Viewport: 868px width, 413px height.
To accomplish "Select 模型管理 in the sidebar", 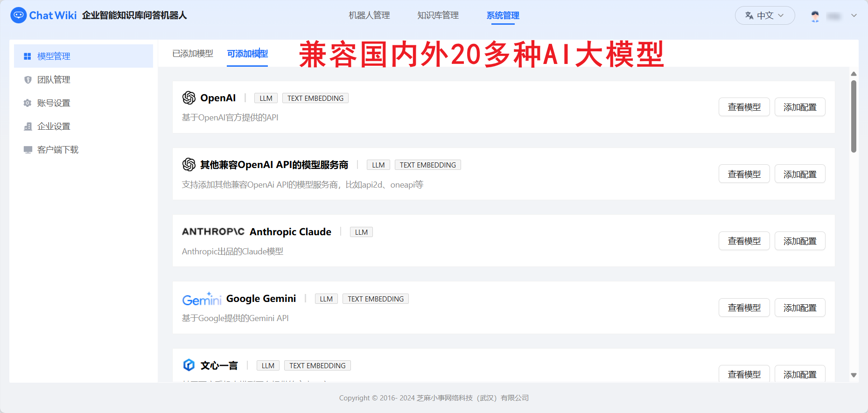I will [84, 56].
